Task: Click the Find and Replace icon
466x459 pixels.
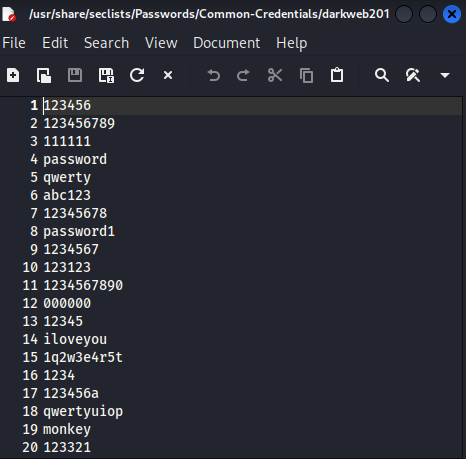Action: click(x=413, y=75)
